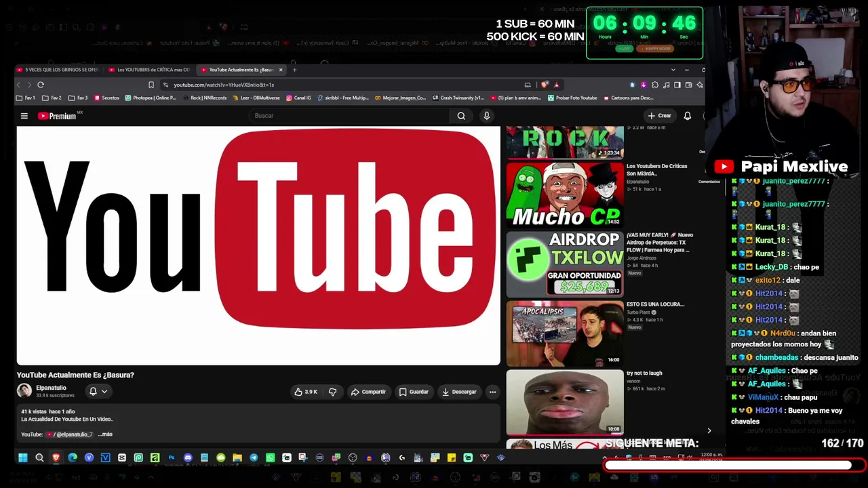Bookmark this page from the address bar
The height and width of the screenshot is (488, 868).
pyautogui.click(x=151, y=85)
